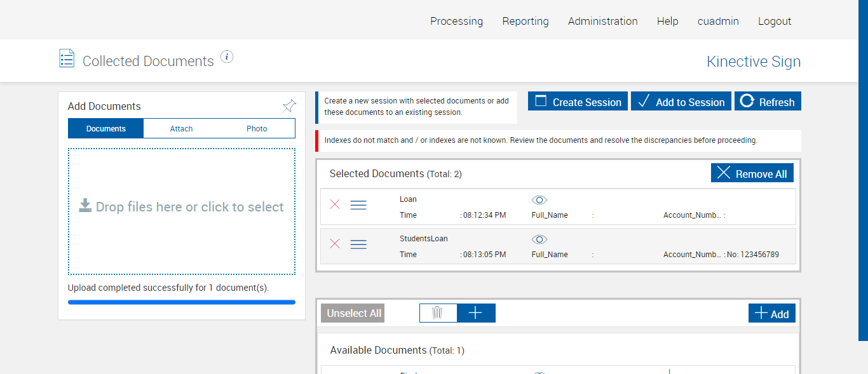This screenshot has height=374, width=868.
Task: Open the Reporting menu
Action: (x=525, y=21)
